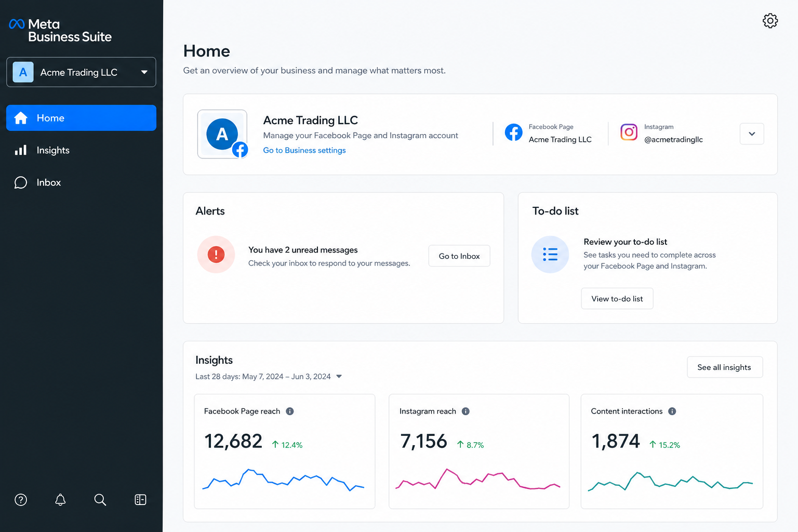Click the account A avatar in sidebar selector
The width and height of the screenshot is (798, 532).
point(23,72)
